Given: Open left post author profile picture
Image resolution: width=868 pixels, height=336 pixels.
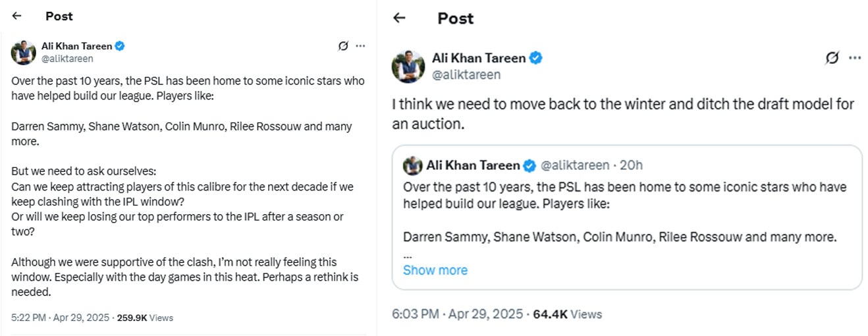Looking at the screenshot, I should pos(24,52).
